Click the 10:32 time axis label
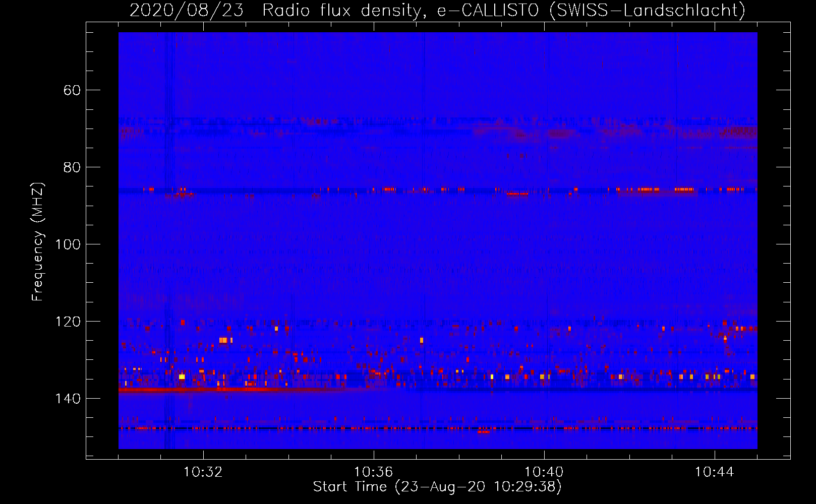 [203, 472]
